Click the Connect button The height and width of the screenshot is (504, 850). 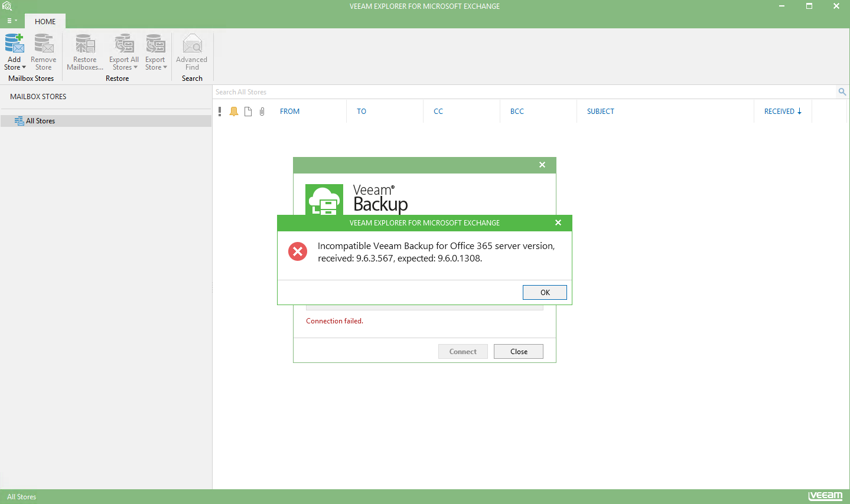coord(463,351)
